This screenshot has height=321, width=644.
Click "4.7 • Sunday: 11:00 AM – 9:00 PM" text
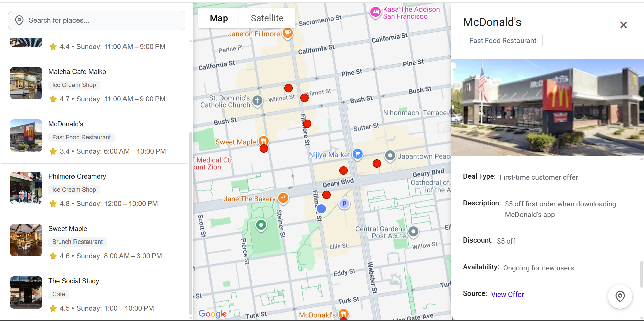[113, 99]
